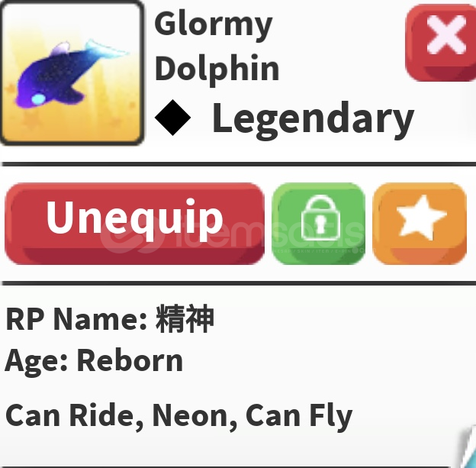Click the Glormy Dolphin pet thumbnail
The height and width of the screenshot is (468, 476).
tap(72, 73)
